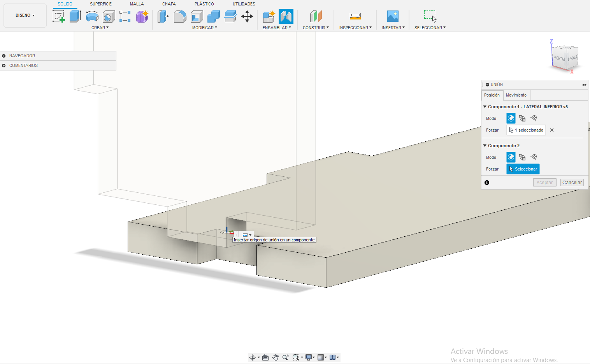Screen dimensions: 590x364
Task: Open the Medir ruler tool
Action: 355,16
